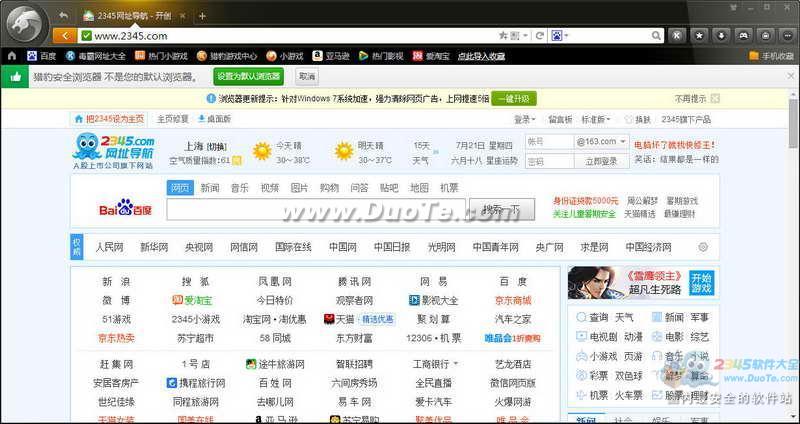Click the home icon on bookmarks bar
Image resolution: width=800 pixels, height=424 pixels.
point(12,56)
